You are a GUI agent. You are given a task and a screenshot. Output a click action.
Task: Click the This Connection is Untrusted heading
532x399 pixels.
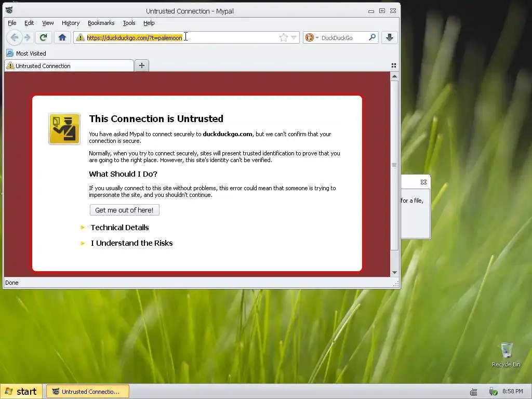(x=156, y=119)
